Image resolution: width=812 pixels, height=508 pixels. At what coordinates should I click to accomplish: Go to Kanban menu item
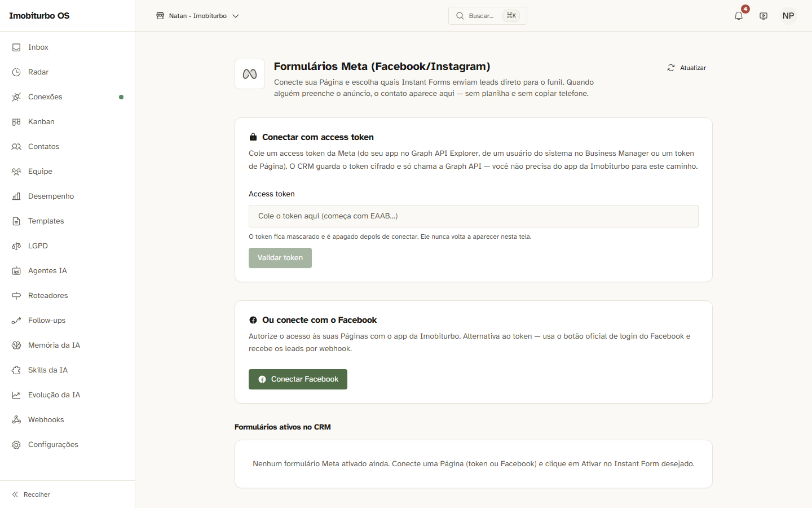[68, 122]
